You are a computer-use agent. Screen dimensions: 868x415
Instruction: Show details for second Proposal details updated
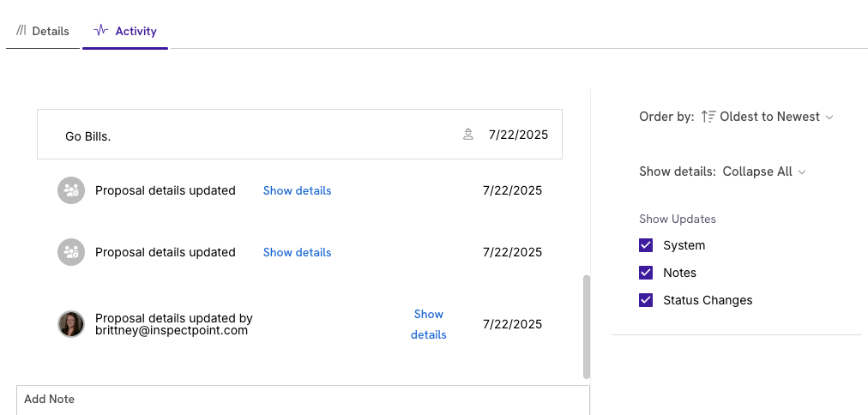[298, 252]
